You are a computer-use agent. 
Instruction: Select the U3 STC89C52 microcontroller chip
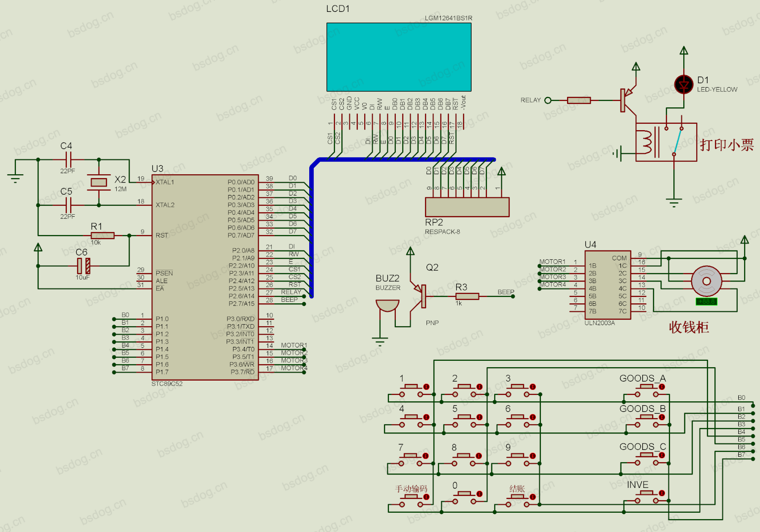(x=205, y=277)
